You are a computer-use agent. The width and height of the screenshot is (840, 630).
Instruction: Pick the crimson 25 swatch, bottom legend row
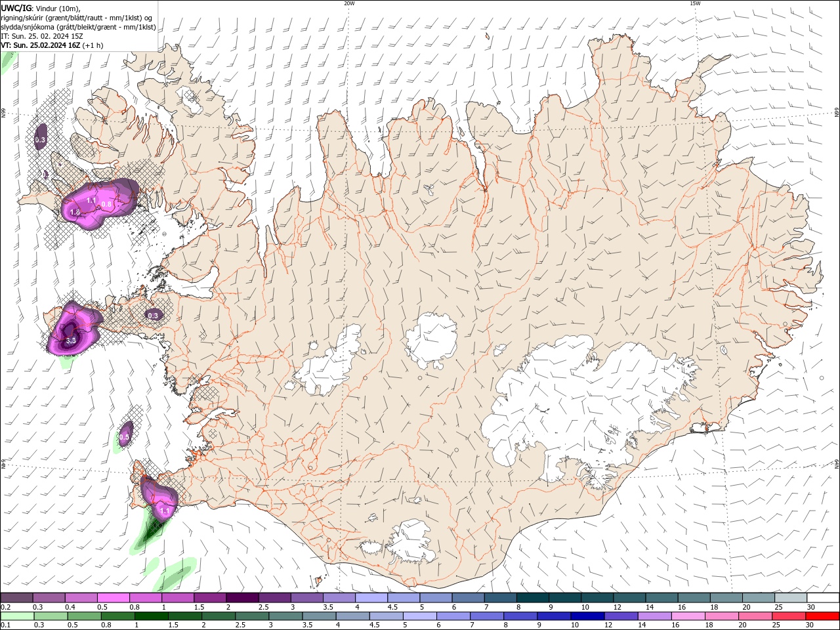point(788,616)
